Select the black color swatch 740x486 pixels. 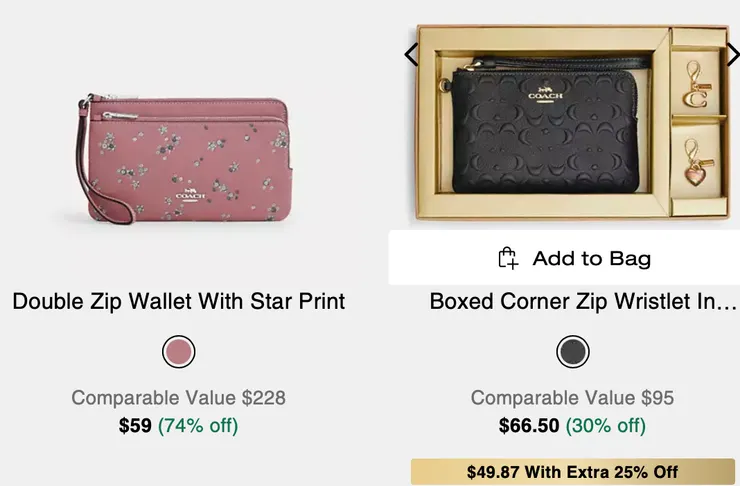pos(573,351)
